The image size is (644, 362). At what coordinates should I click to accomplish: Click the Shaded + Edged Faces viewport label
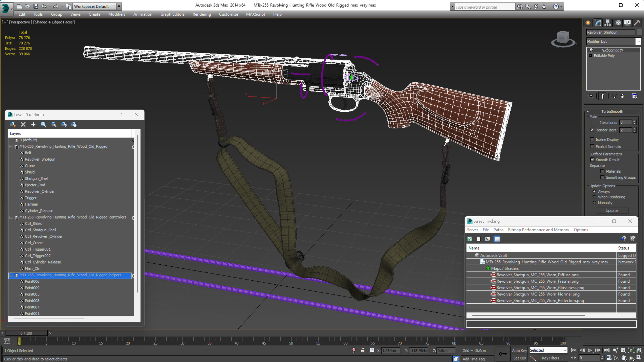pyautogui.click(x=54, y=22)
